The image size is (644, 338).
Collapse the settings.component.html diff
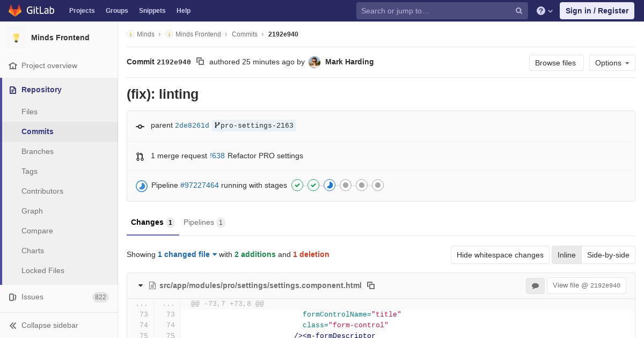point(141,285)
